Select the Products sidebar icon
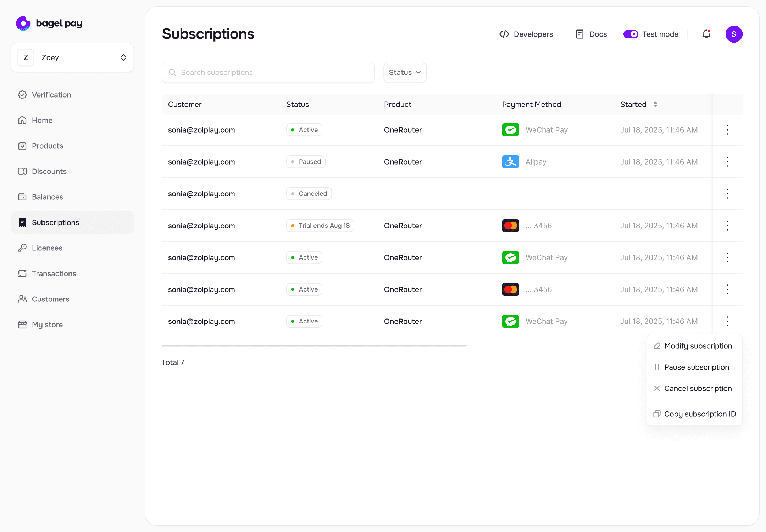This screenshot has height=532, width=766. click(x=23, y=146)
